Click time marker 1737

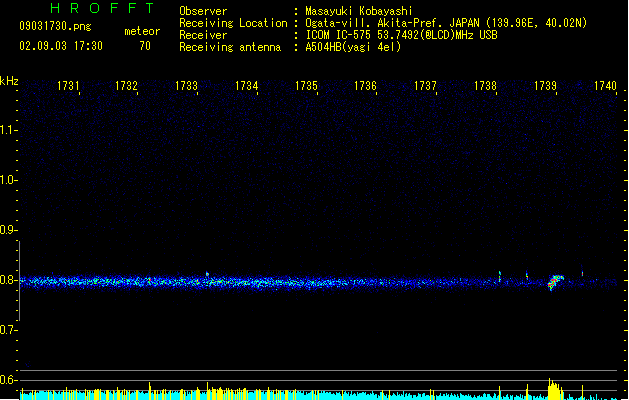point(425,86)
